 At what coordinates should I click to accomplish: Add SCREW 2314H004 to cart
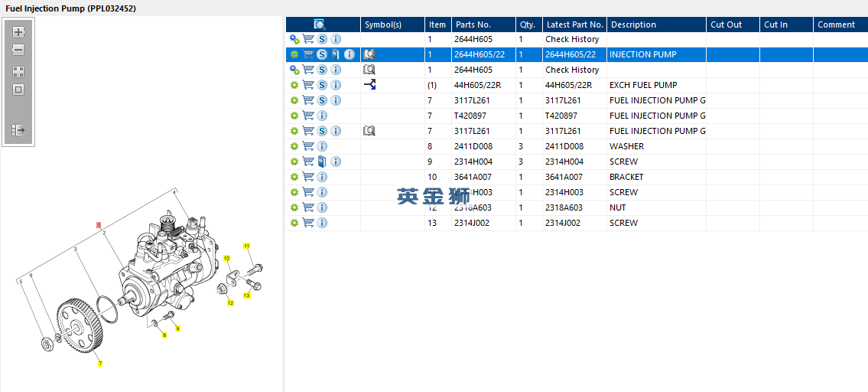point(308,162)
